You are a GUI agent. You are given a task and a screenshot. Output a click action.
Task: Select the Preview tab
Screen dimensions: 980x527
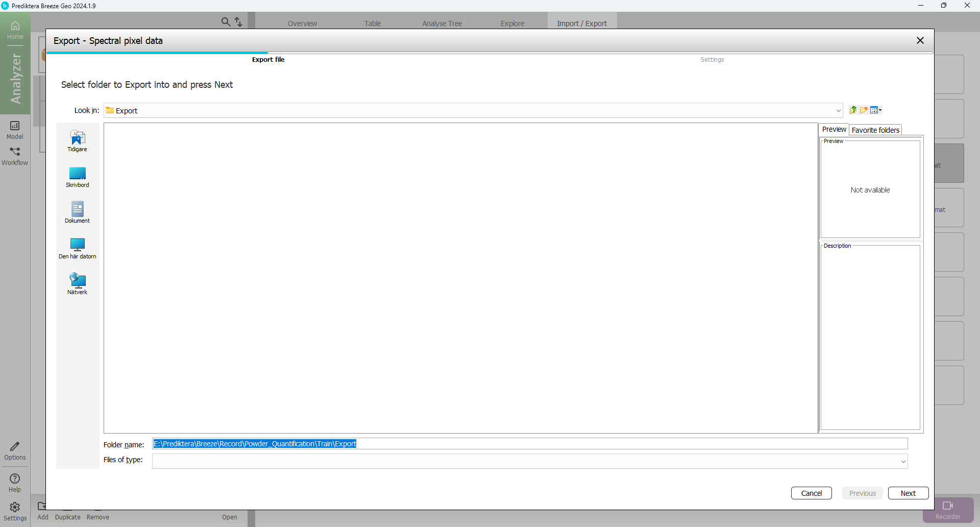(x=834, y=130)
